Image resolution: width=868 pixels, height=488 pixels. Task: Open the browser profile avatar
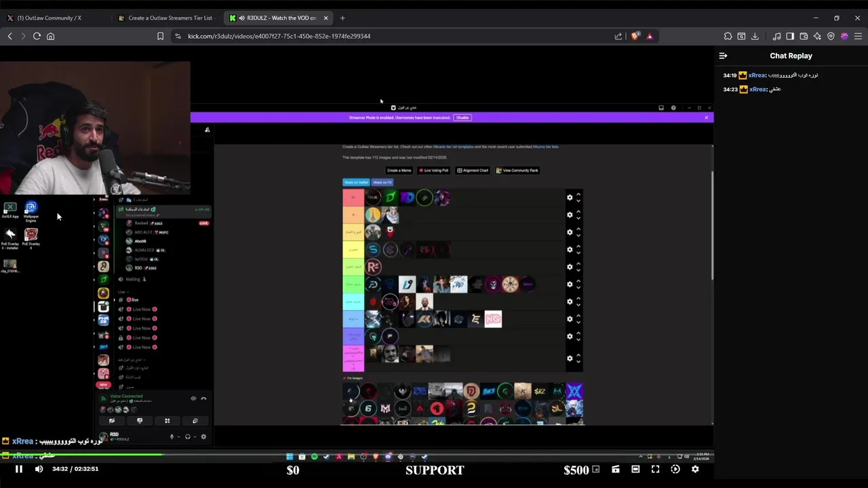coord(844,37)
